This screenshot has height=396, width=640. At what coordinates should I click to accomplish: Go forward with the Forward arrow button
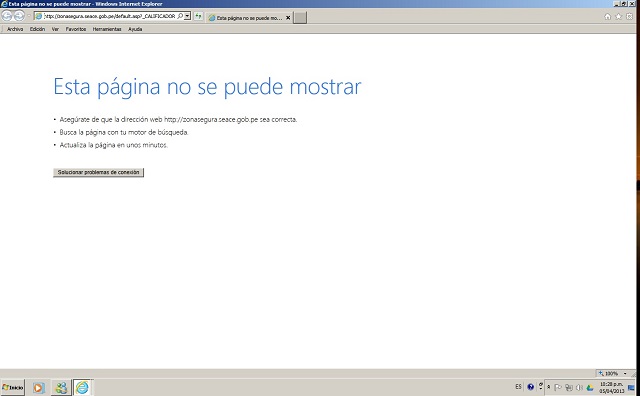point(19,16)
